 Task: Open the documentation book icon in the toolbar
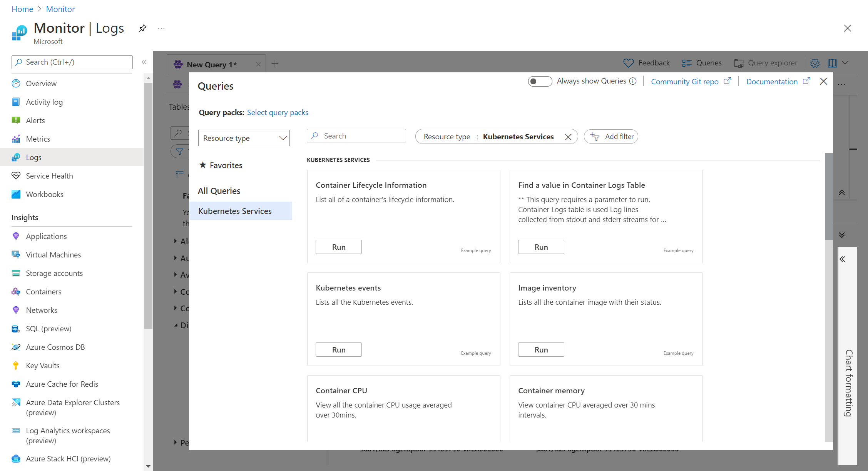point(832,63)
